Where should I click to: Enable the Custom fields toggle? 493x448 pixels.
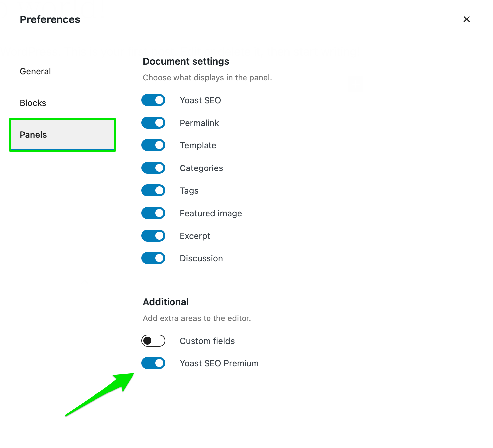tap(153, 341)
